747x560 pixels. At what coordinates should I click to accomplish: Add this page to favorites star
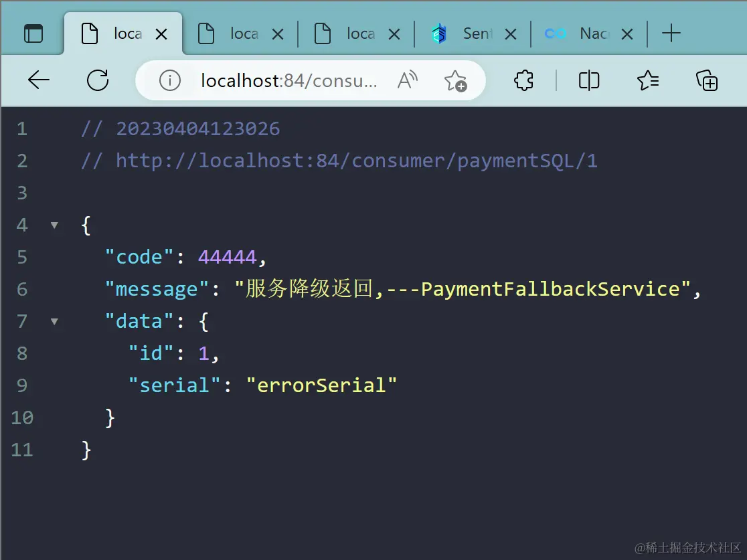pyautogui.click(x=455, y=80)
